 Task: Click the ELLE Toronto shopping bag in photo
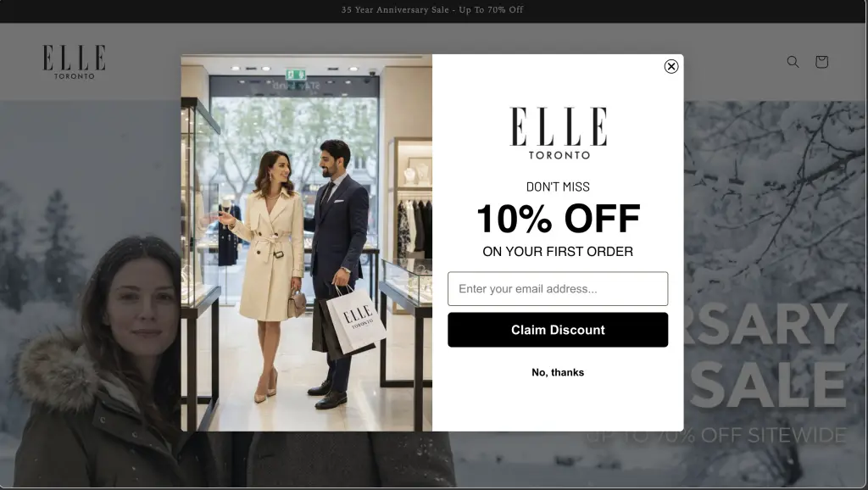356,320
